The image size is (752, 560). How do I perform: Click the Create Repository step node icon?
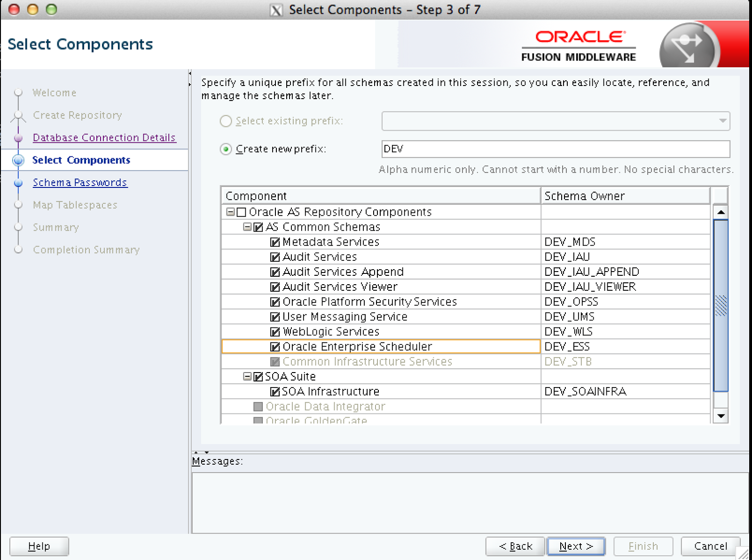(x=18, y=115)
